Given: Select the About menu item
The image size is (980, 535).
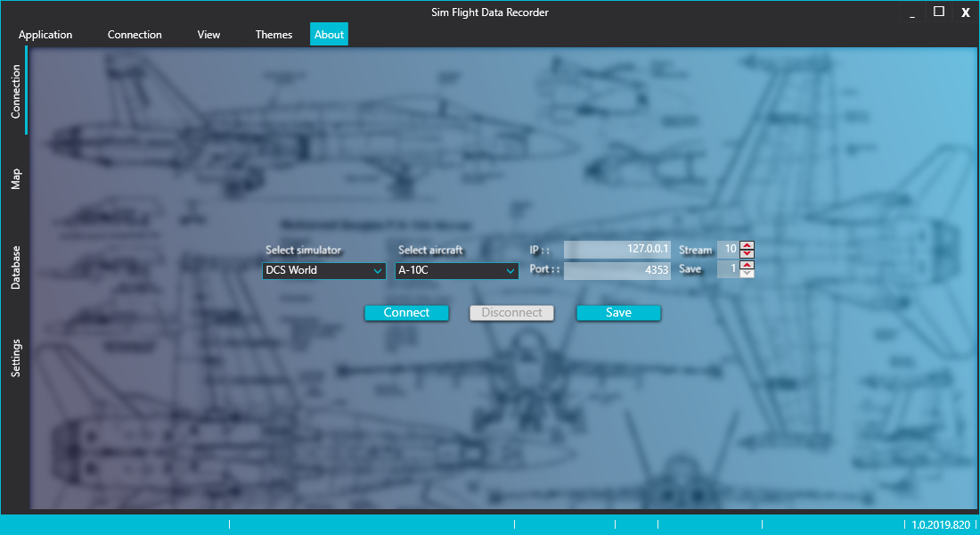Looking at the screenshot, I should coord(329,35).
